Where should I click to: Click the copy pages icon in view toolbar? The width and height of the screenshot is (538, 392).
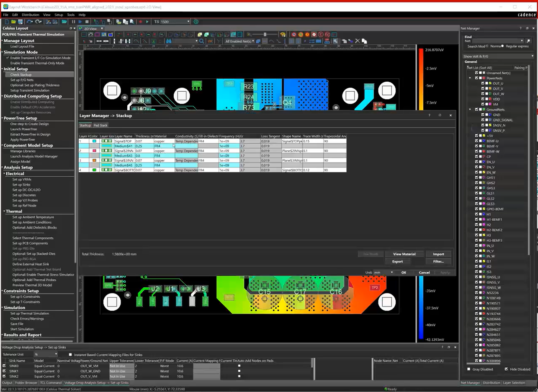coord(364,41)
